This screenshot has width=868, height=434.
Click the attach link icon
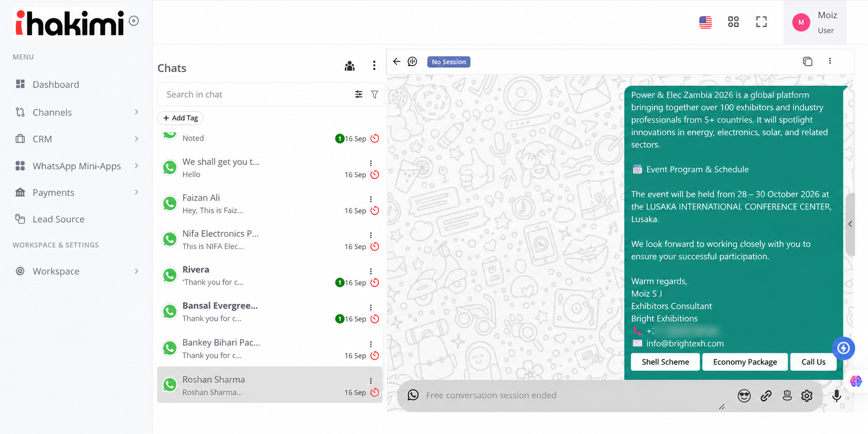click(766, 395)
